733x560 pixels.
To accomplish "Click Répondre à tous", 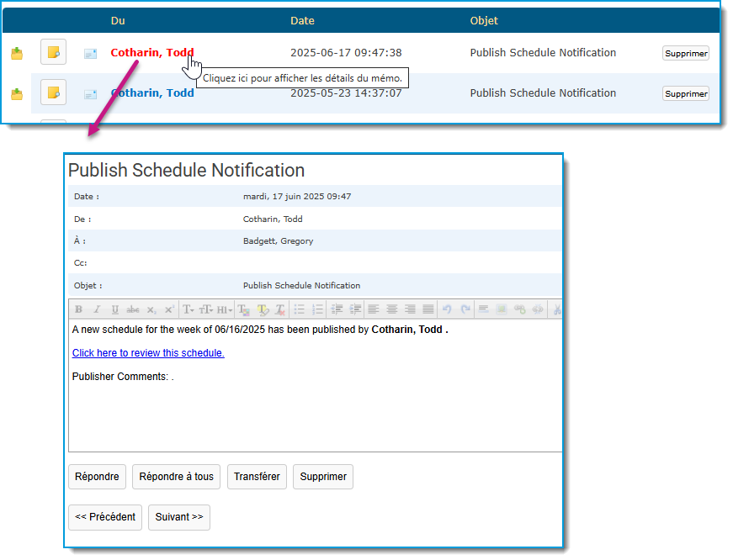I will 176,477.
